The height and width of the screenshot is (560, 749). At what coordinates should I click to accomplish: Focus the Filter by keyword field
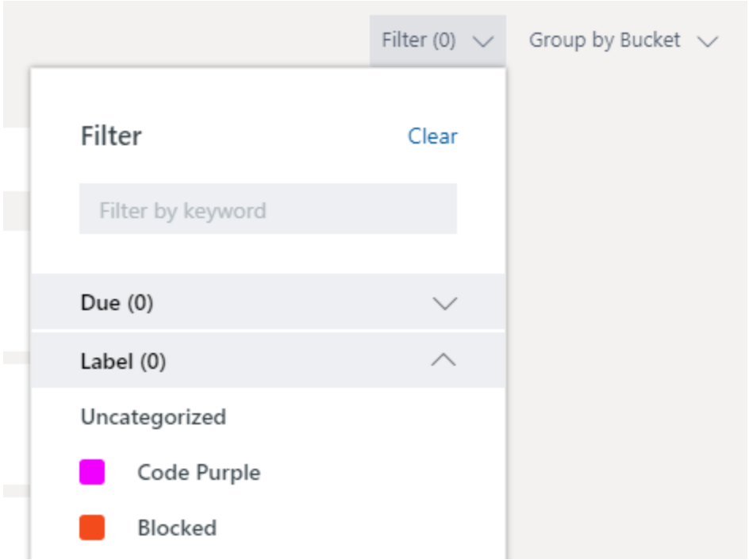pyautogui.click(x=267, y=210)
